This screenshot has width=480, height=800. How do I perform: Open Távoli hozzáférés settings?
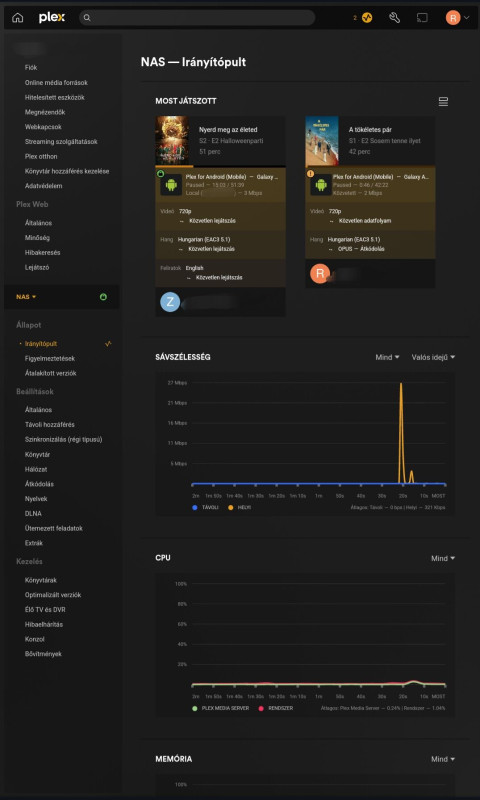(x=49, y=424)
